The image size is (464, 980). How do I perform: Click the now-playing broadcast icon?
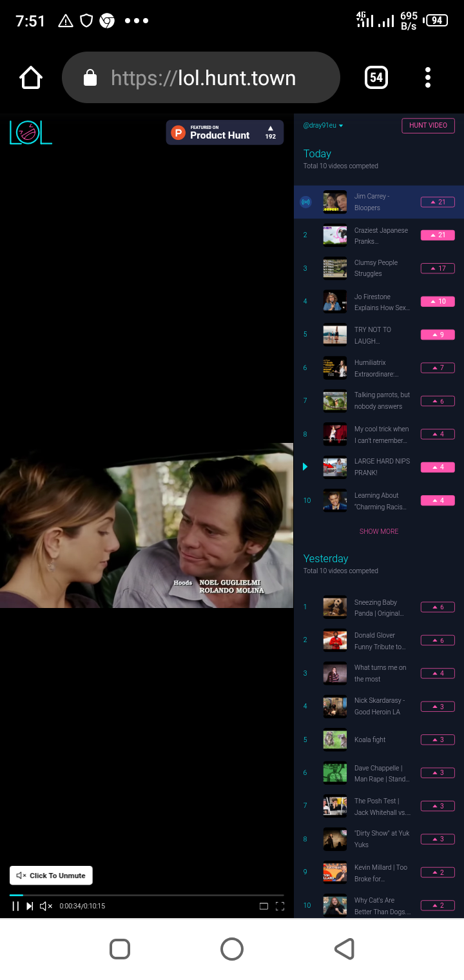[x=305, y=202]
